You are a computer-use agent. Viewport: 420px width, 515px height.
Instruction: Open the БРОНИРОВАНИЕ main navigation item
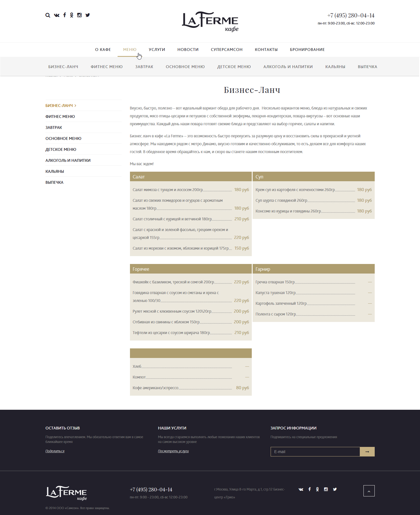pos(307,50)
